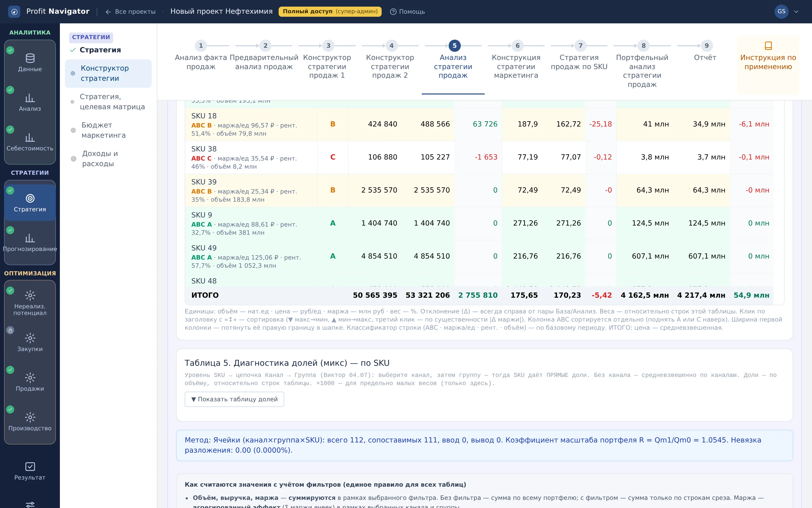Click the SKU 9 row name
The image size is (812, 508).
coord(201,215)
